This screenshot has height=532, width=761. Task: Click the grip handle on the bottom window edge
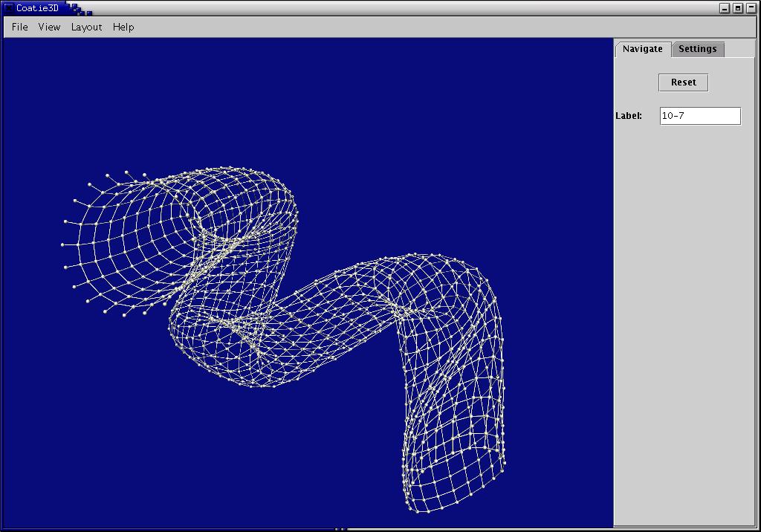click(341, 529)
